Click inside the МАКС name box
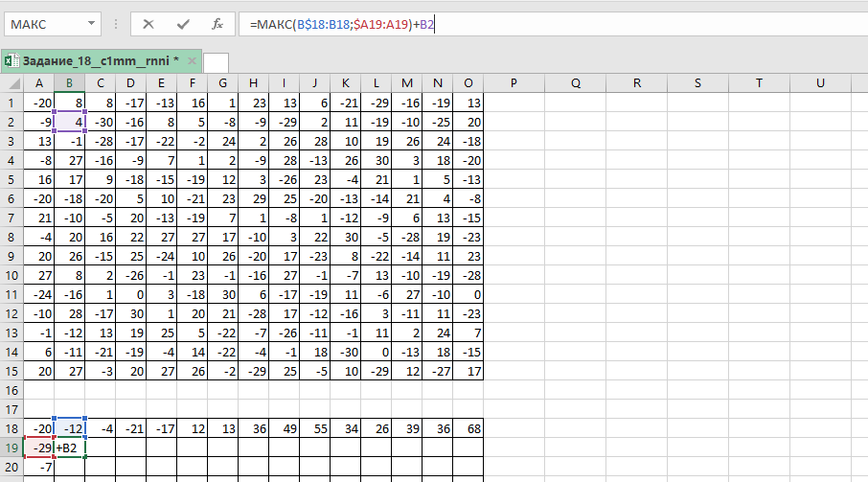This screenshot has height=482, width=868. click(43, 24)
